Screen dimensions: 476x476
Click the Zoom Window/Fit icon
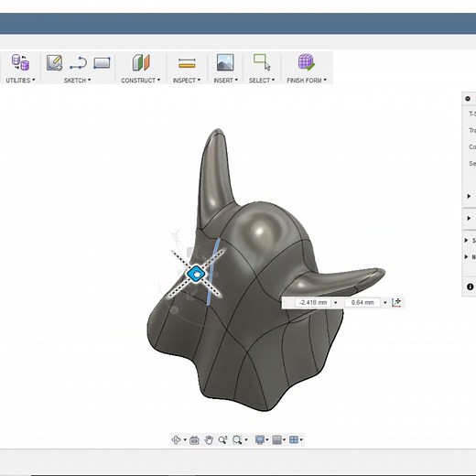point(237,439)
